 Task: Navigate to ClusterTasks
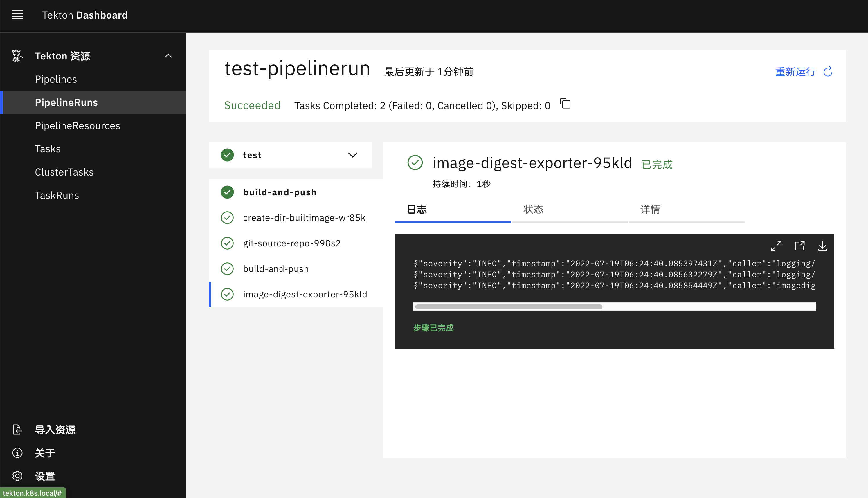click(93, 172)
